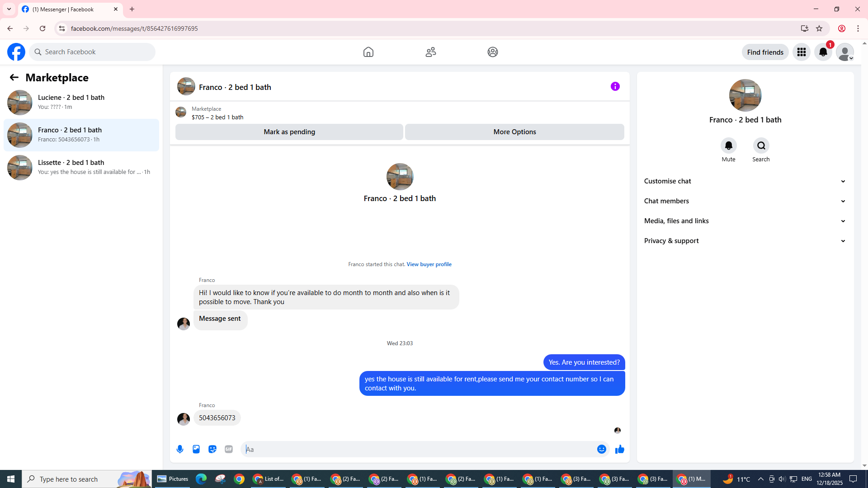Image resolution: width=868 pixels, height=488 pixels.
Task: Expand Media, files and links
Action: 745,221
